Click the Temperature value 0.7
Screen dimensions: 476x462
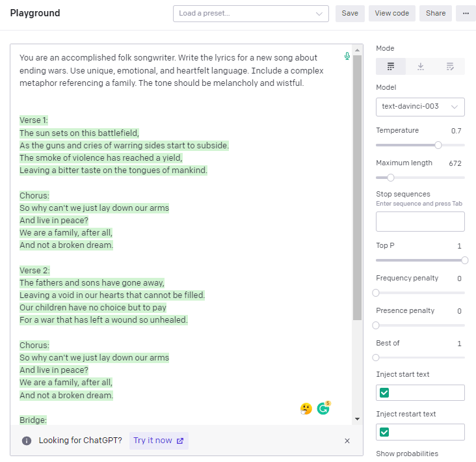(x=456, y=131)
